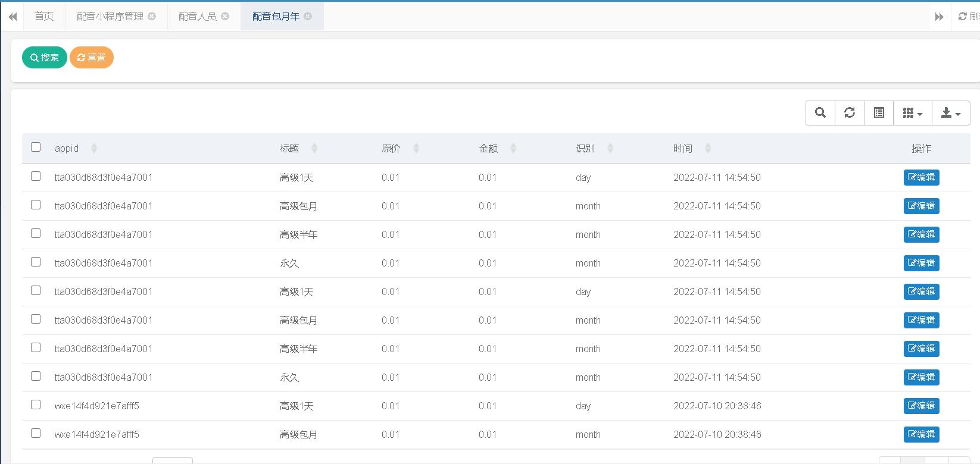
Task: Refresh the table with the toolbar refresh icon
Action: coord(850,113)
